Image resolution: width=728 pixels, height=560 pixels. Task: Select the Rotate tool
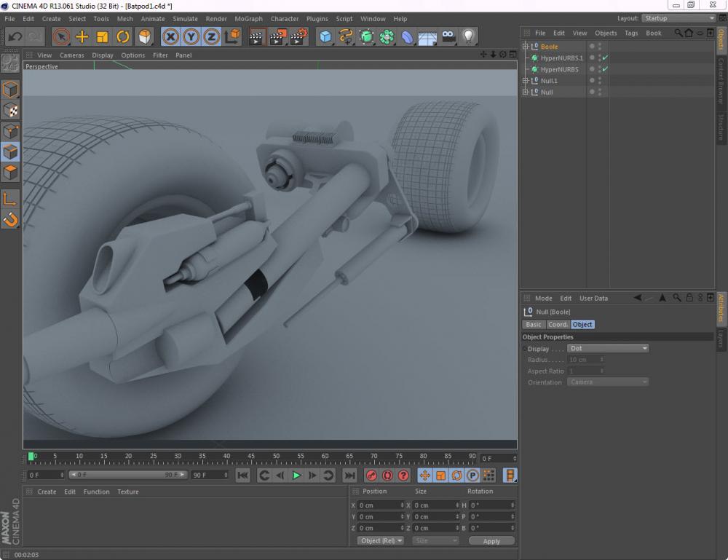[124, 36]
